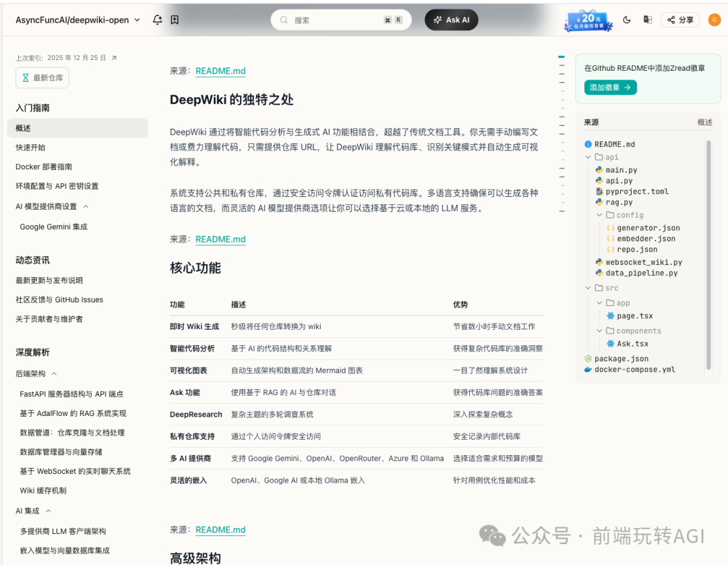Click the bookmark icon in the top bar
The height and width of the screenshot is (565, 728).
[x=175, y=20]
